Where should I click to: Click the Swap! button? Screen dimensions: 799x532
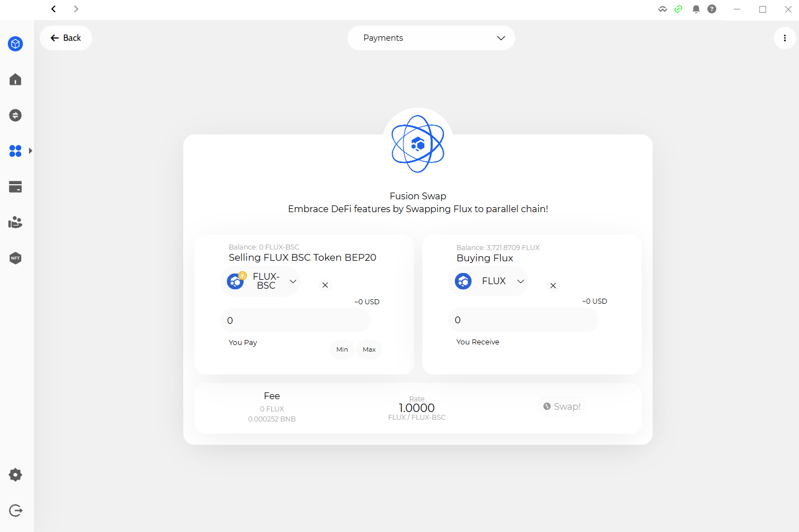(x=562, y=406)
